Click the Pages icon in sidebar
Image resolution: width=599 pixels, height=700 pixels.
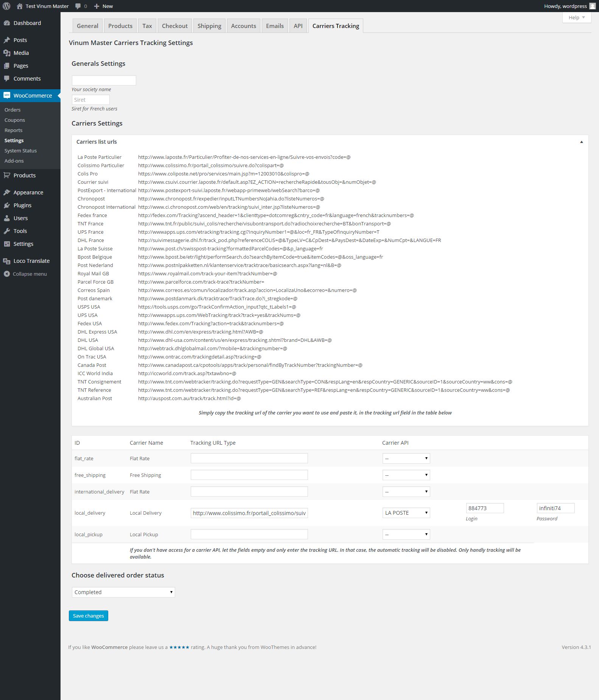point(7,66)
